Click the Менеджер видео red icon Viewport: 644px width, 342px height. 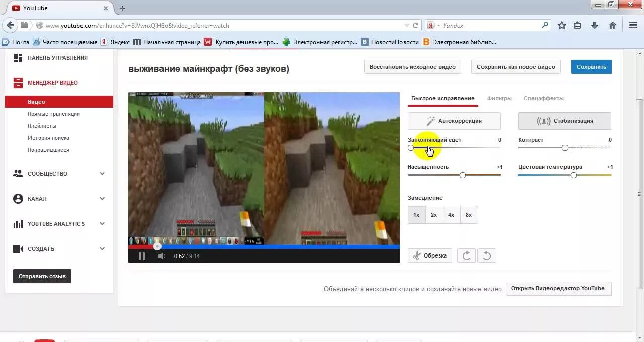18,83
